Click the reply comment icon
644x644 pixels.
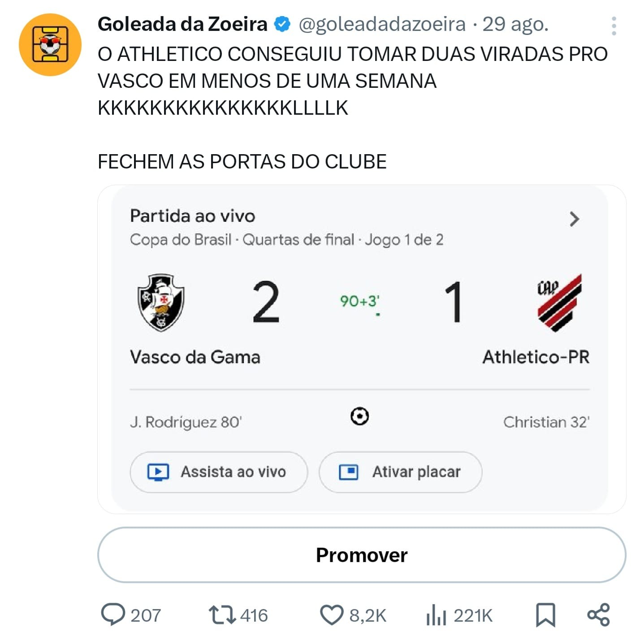click(113, 614)
